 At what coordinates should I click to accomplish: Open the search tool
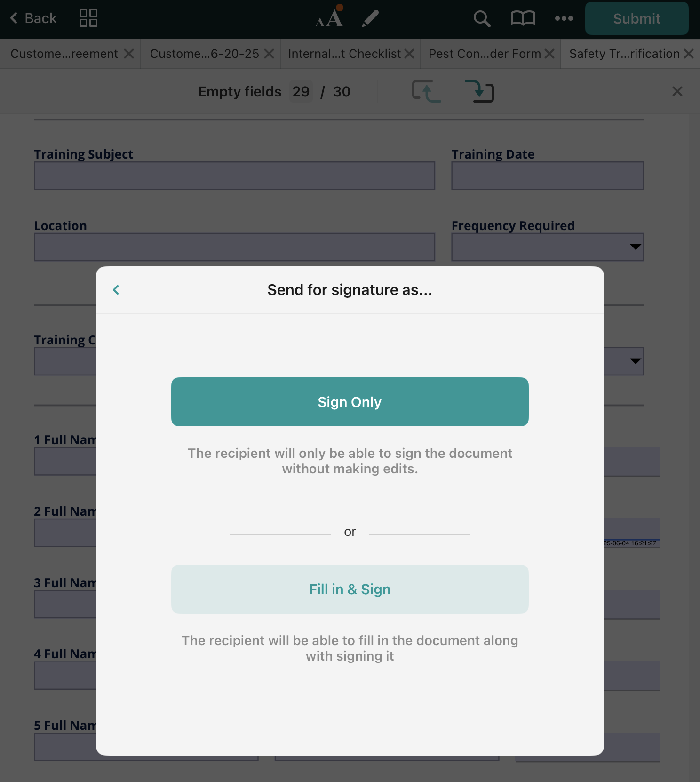coord(482,18)
